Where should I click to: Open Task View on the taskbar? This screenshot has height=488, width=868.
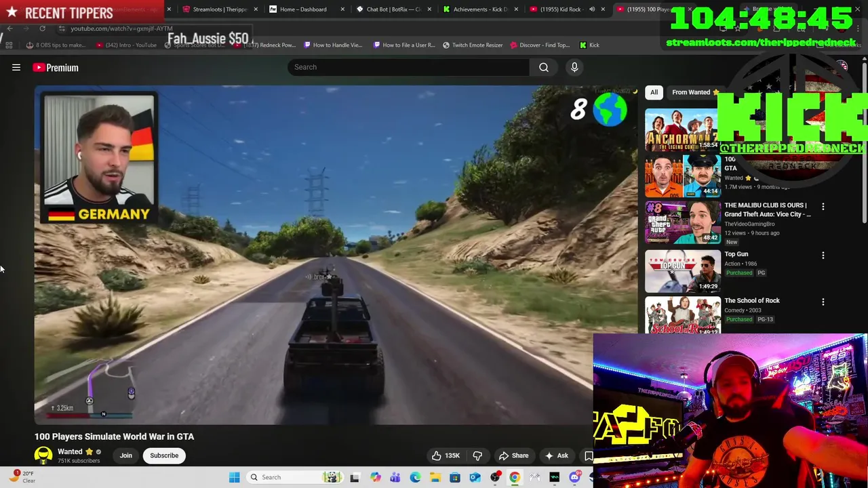pyautogui.click(x=355, y=477)
